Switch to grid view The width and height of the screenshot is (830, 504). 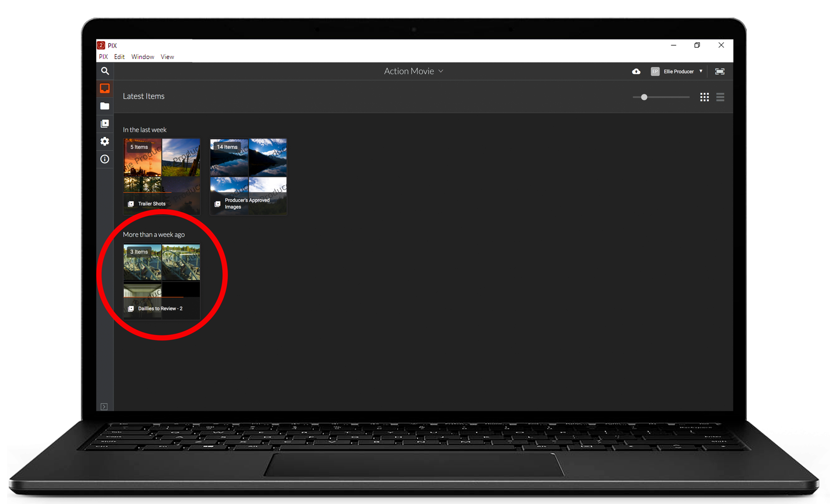pyautogui.click(x=704, y=97)
